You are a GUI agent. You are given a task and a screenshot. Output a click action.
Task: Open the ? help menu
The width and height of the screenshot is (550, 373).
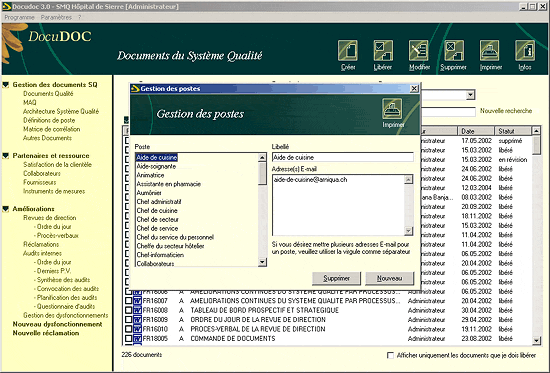[80, 17]
